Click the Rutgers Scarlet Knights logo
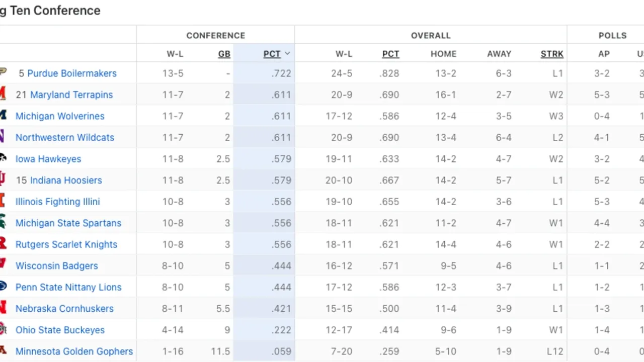644x362 pixels. click(x=3, y=244)
